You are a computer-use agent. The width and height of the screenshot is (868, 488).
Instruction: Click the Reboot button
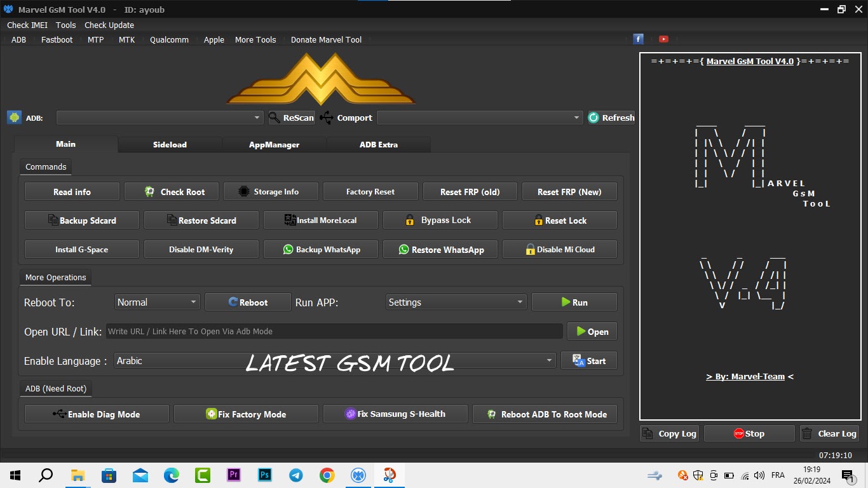tap(248, 302)
